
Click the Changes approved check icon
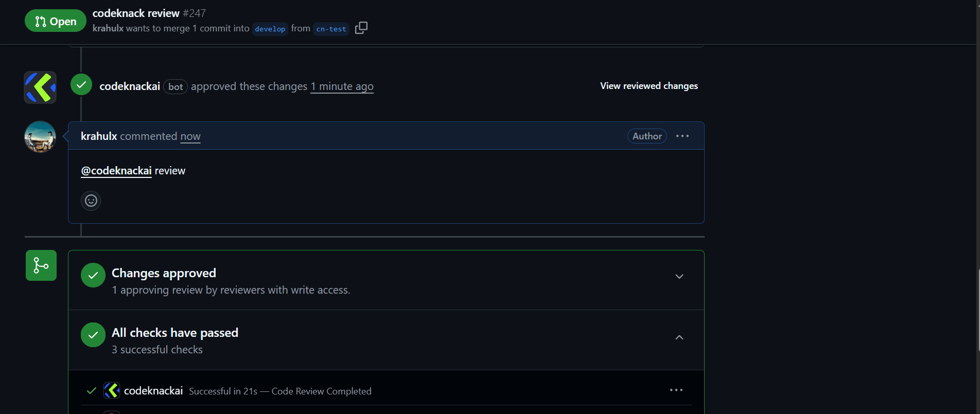coord(93,276)
